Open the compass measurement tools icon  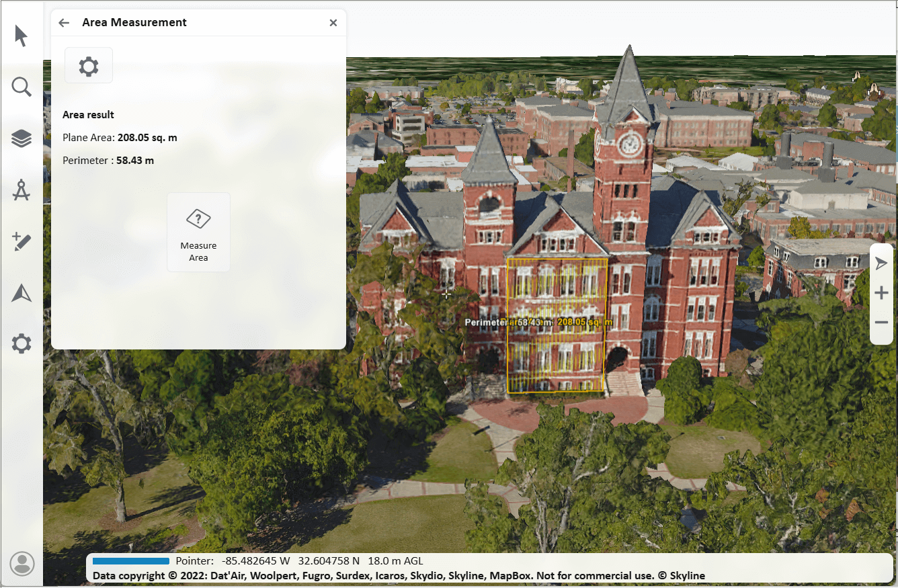pyautogui.click(x=22, y=190)
